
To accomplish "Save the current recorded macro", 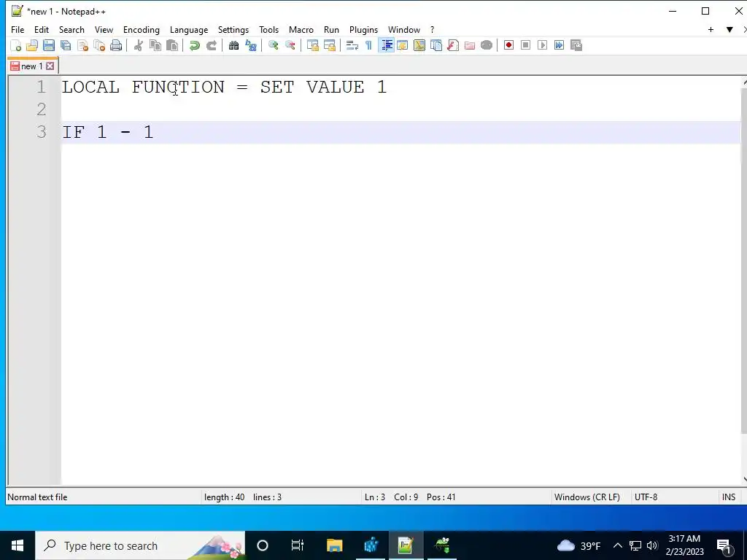I will click(576, 45).
